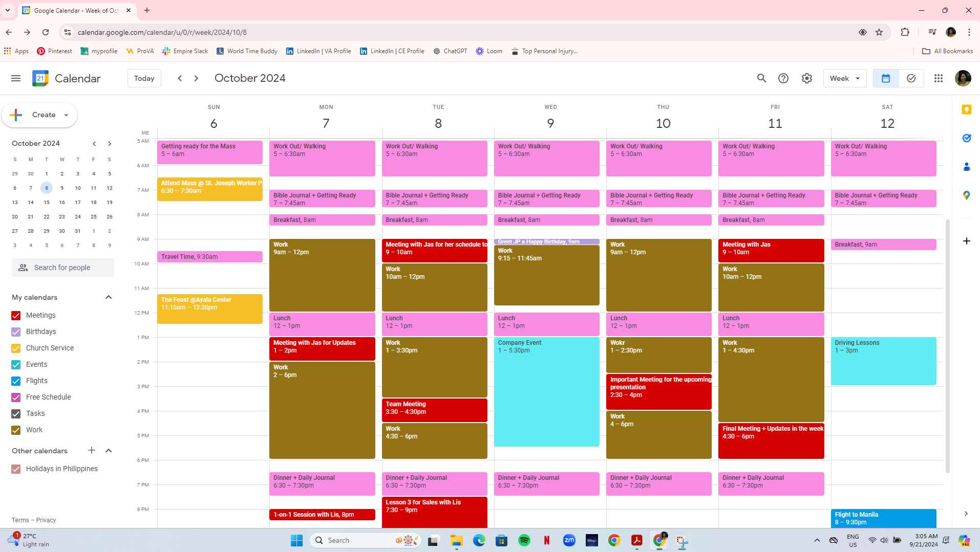Click the browser address bar

461,32
